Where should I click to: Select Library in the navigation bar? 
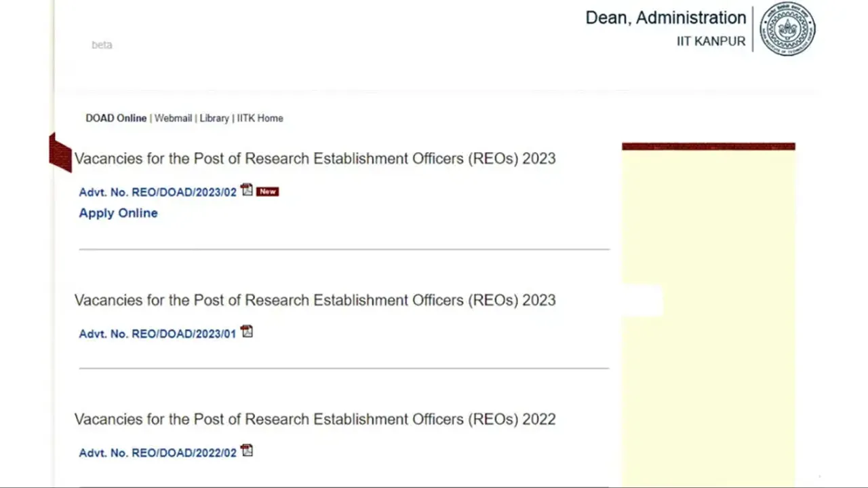(214, 118)
